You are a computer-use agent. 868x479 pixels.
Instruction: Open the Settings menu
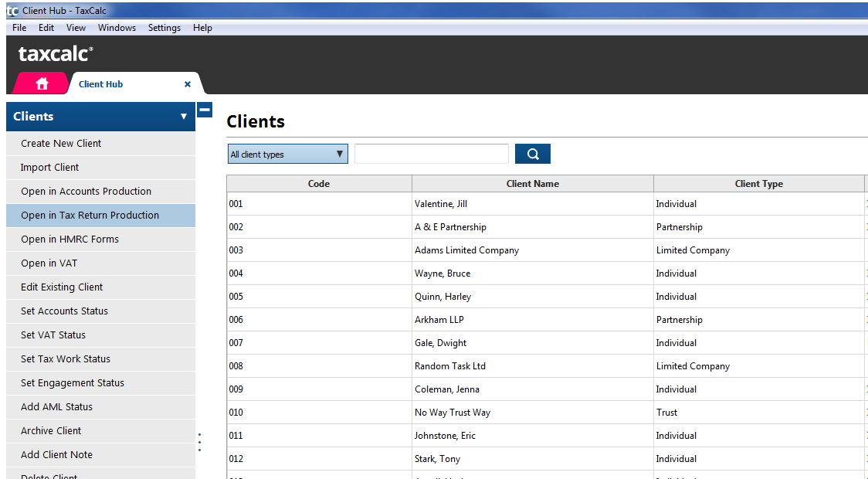[x=164, y=28]
